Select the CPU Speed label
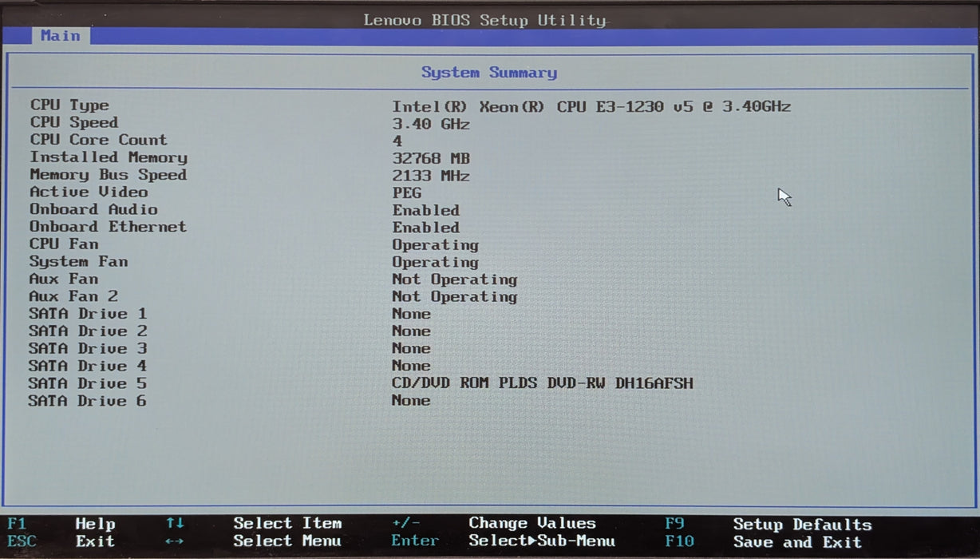Viewport: 980px width, 559px height. [74, 122]
